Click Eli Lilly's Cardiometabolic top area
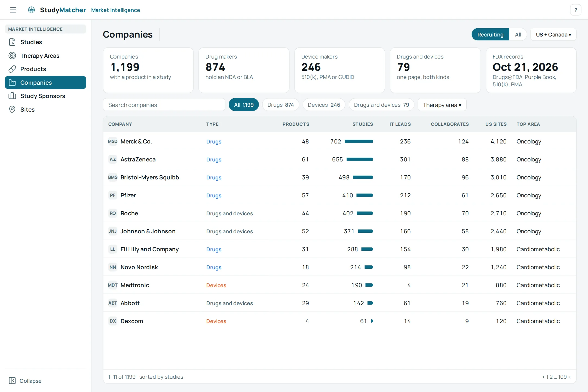588x392 pixels. click(538, 249)
